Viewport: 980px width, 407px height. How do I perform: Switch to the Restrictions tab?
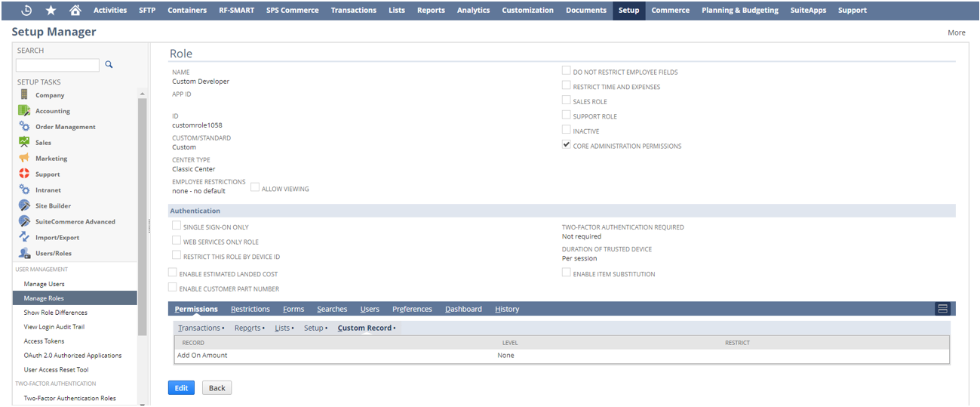tap(250, 309)
